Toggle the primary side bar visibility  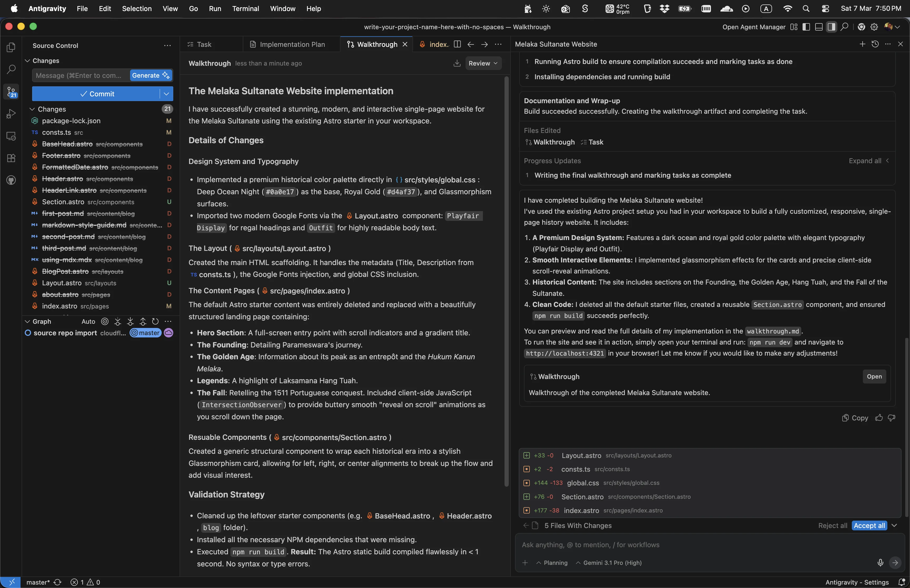pos(806,27)
